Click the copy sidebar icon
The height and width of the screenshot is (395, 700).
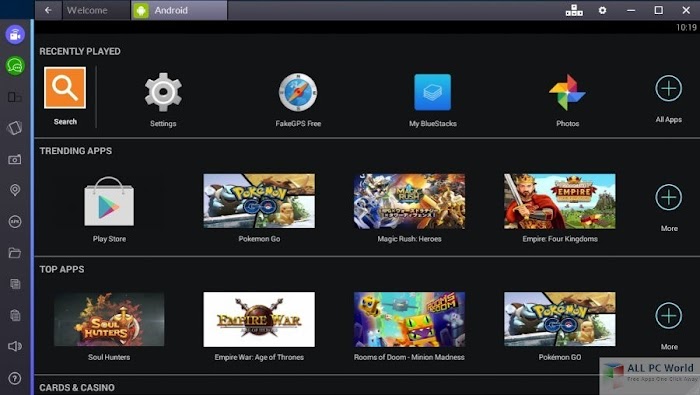click(15, 284)
